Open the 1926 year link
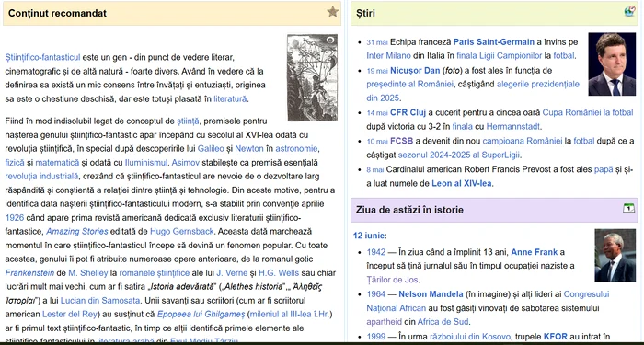 [x=15, y=218]
